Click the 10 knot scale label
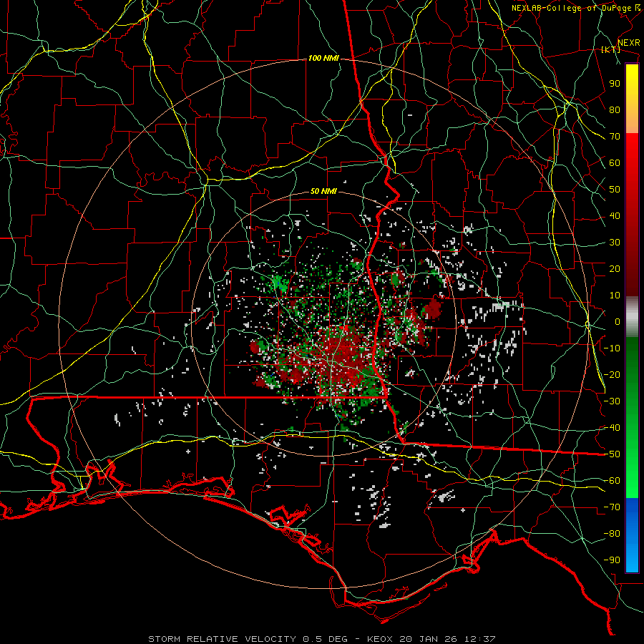644x644 pixels. 615,296
